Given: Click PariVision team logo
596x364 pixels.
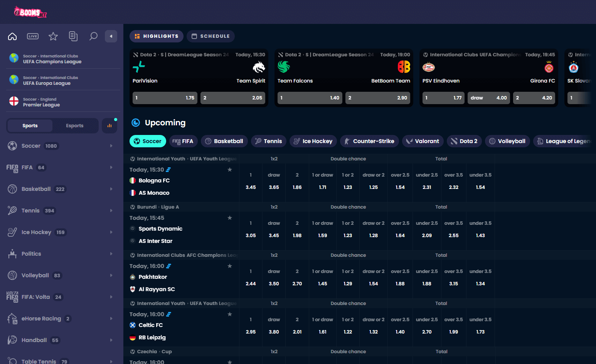Looking at the screenshot, I should 139,67.
